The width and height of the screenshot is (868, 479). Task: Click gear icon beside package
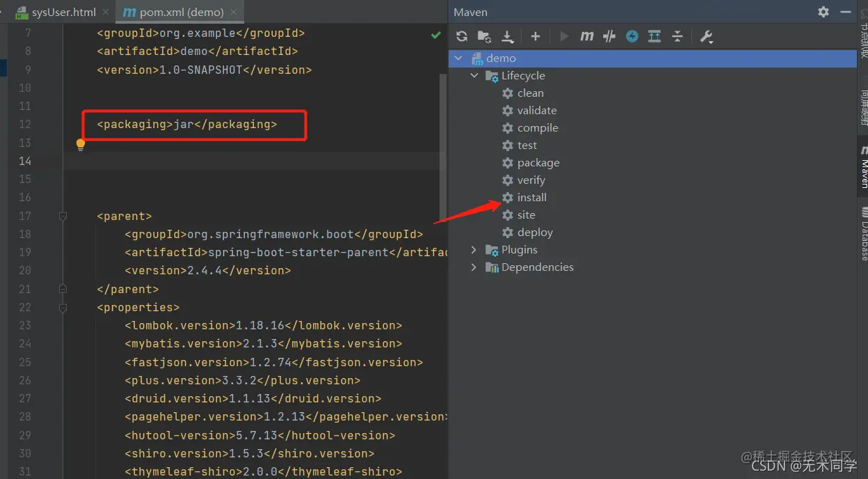coord(508,163)
